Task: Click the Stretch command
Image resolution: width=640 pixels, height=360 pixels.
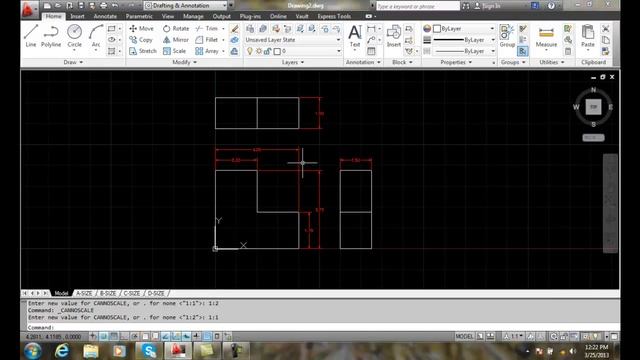Action: click(x=143, y=51)
